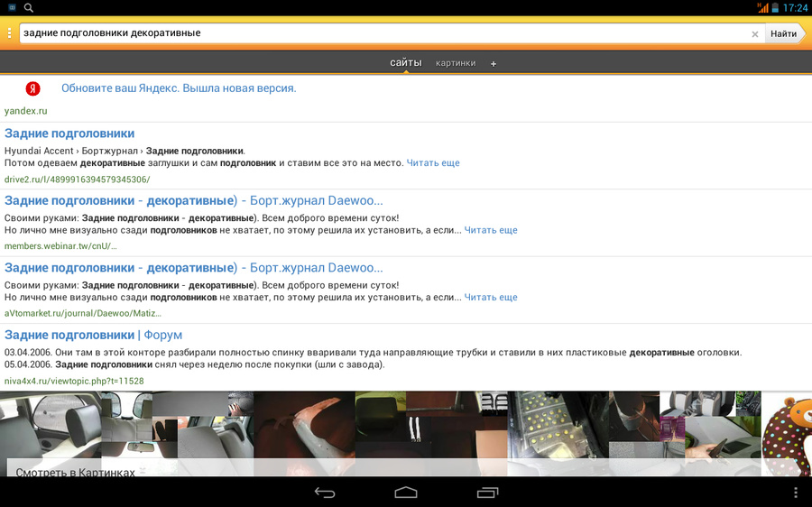Open the three-dot menu left of search field

click(x=9, y=33)
